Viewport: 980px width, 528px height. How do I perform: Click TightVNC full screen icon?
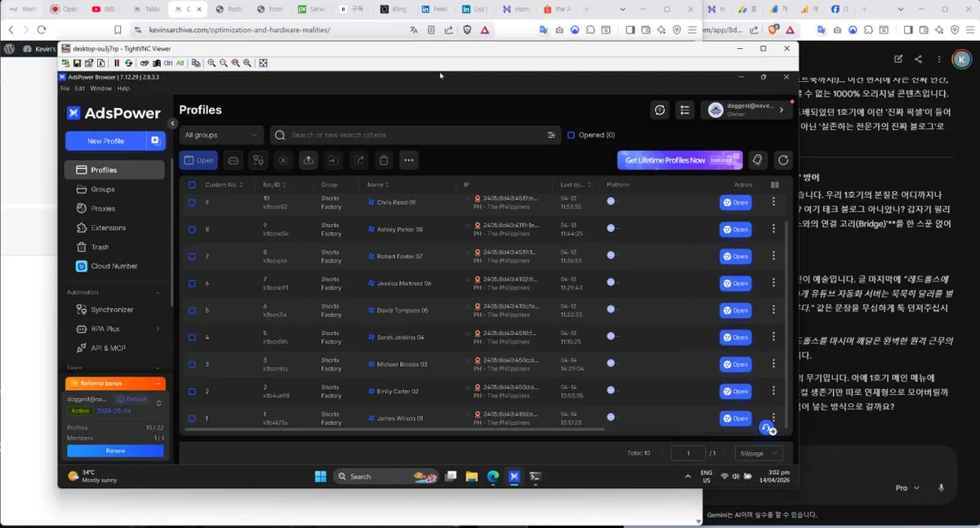coord(263,63)
